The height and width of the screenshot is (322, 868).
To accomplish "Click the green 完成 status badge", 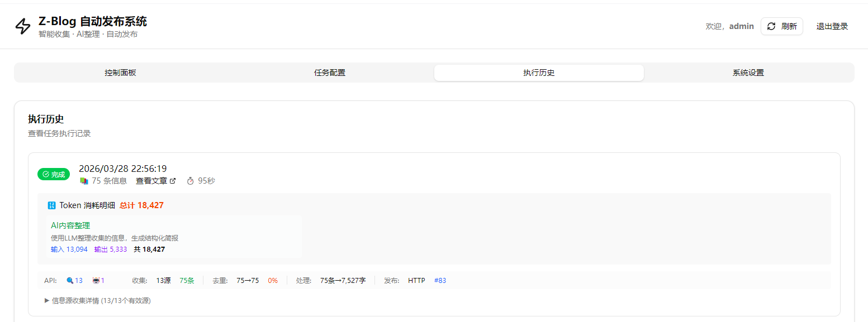I will pyautogui.click(x=54, y=174).
